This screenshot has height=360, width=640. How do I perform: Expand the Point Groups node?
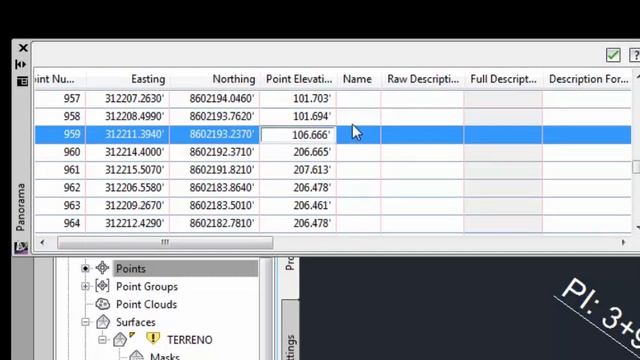pyautogui.click(x=85, y=286)
